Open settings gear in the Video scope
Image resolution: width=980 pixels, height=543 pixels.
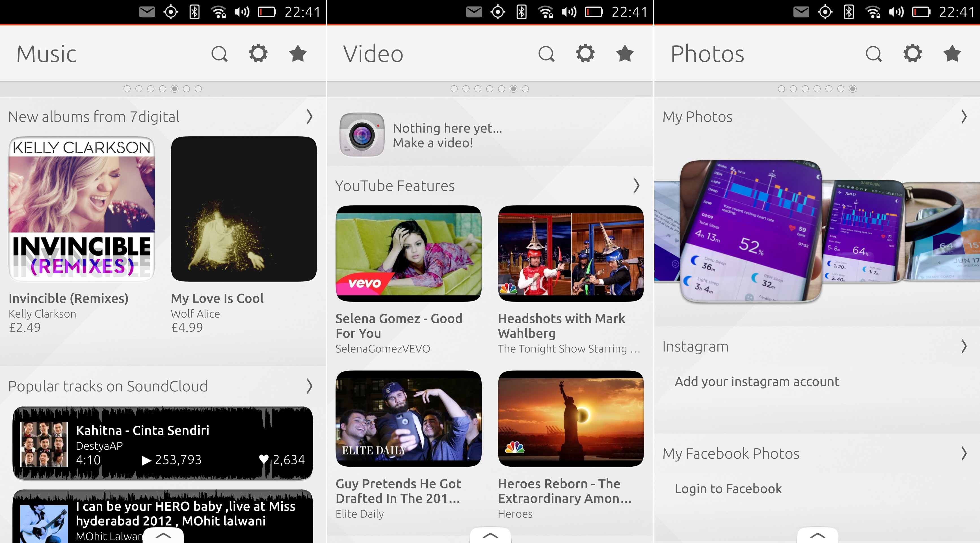pyautogui.click(x=585, y=54)
